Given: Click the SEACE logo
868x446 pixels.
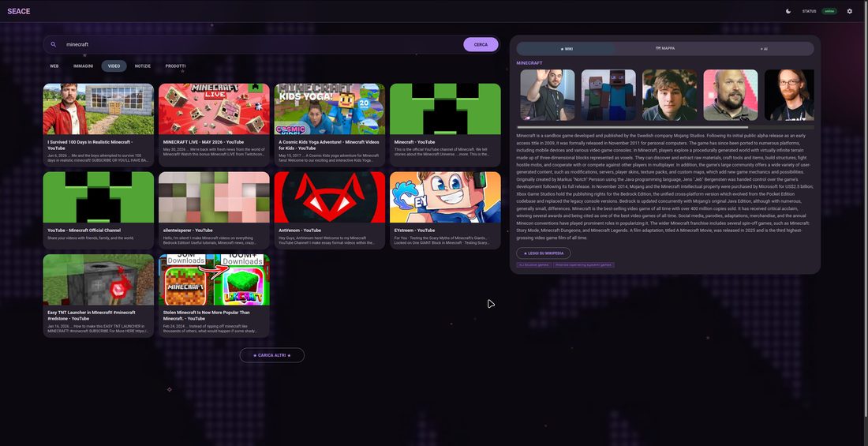Looking at the screenshot, I should (x=19, y=11).
